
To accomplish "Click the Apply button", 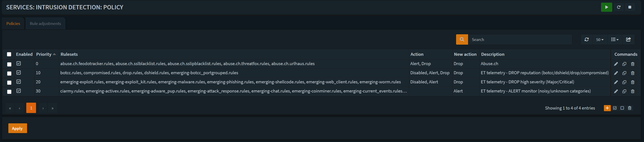I will coord(17,128).
